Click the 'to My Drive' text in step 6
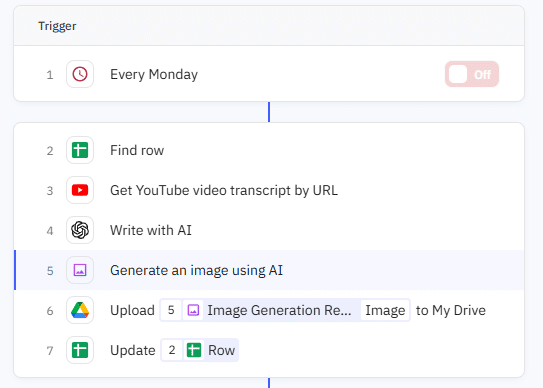The width and height of the screenshot is (543, 388). click(451, 310)
